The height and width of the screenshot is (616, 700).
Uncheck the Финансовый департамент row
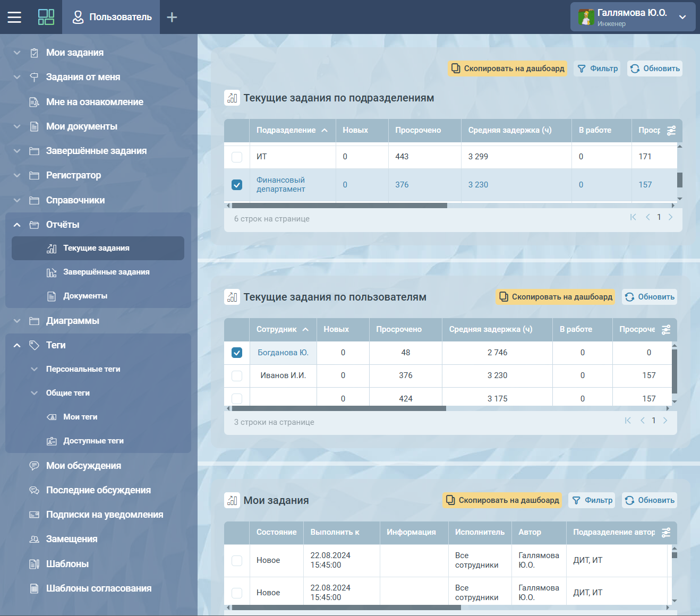(x=237, y=185)
